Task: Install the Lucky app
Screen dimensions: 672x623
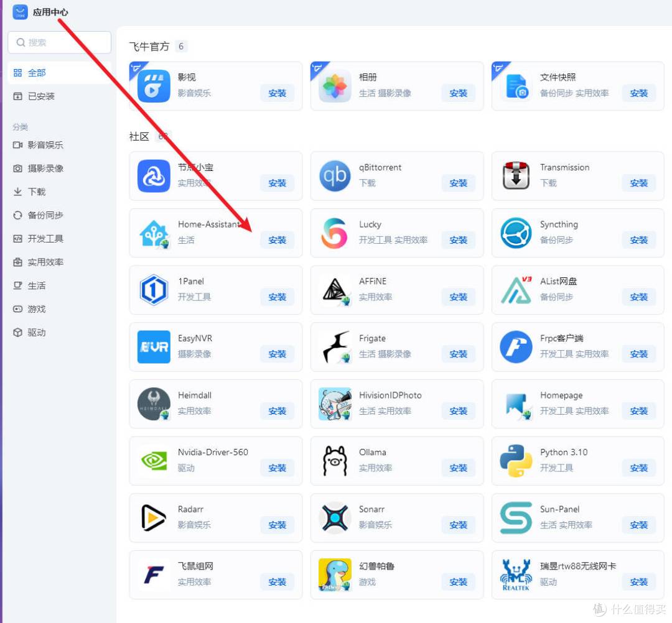Action: [x=458, y=240]
